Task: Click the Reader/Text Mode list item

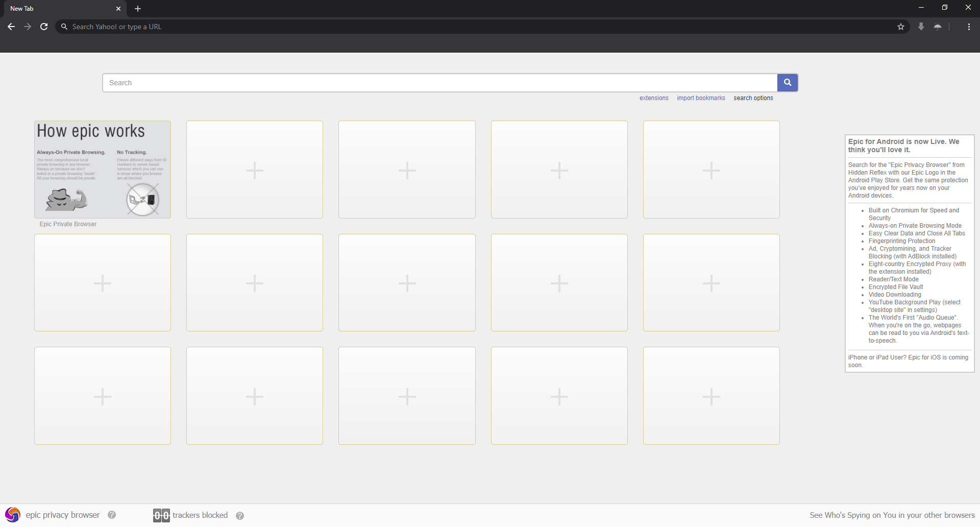Action: point(894,279)
